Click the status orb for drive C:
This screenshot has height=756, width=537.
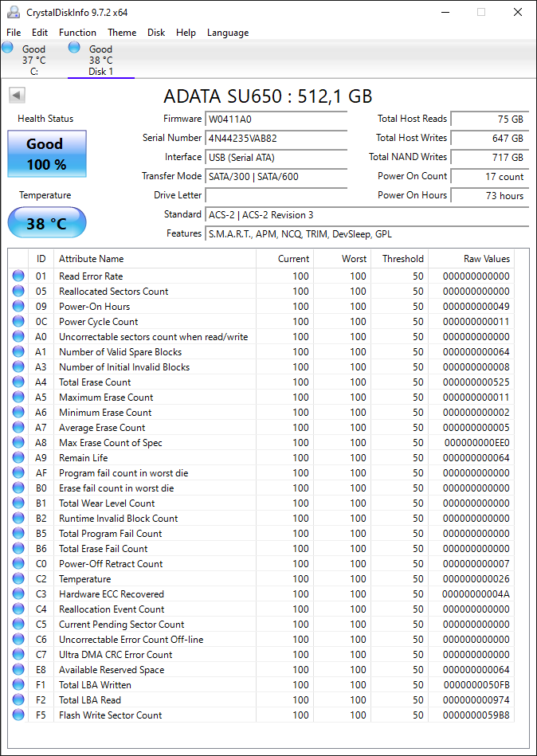[8, 48]
